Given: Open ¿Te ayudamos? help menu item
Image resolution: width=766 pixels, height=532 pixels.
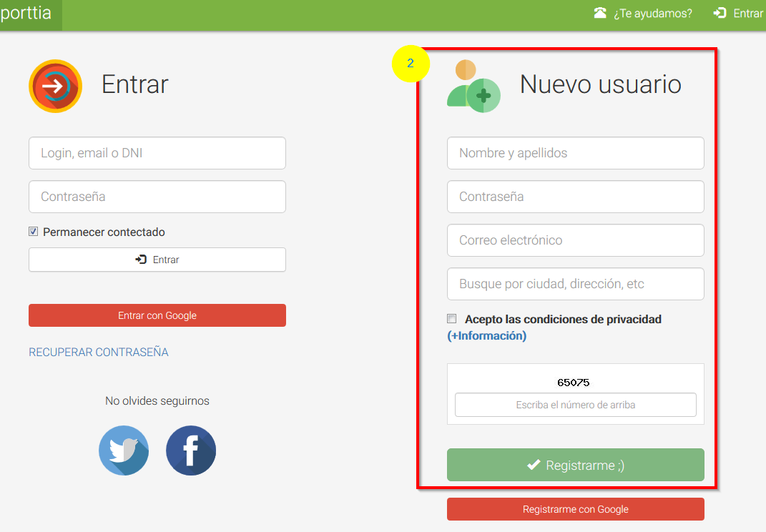Looking at the screenshot, I should [x=652, y=14].
